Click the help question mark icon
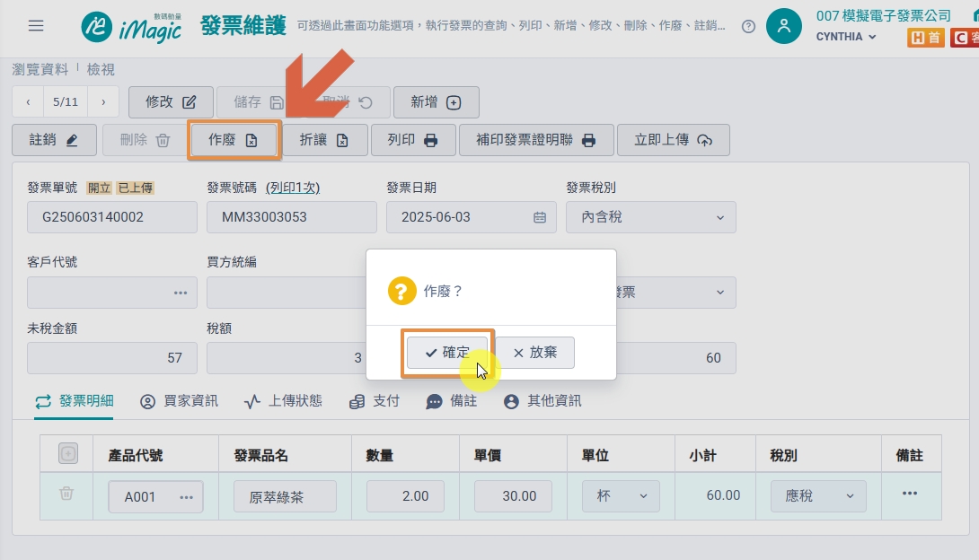The width and height of the screenshot is (979, 560). [748, 26]
